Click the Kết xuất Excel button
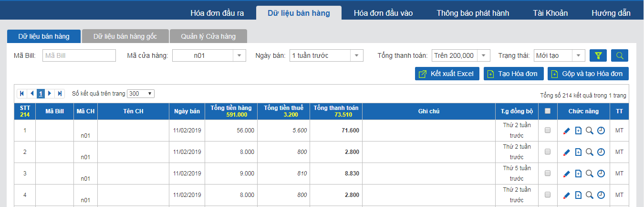This screenshot has width=644, height=207. coord(447,74)
